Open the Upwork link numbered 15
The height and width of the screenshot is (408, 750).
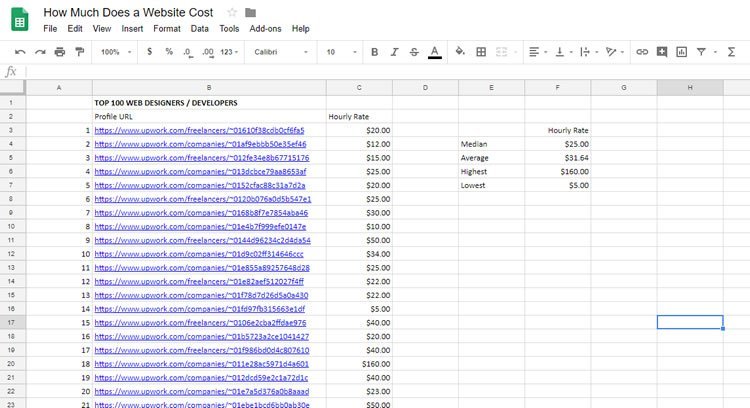[x=200, y=323]
